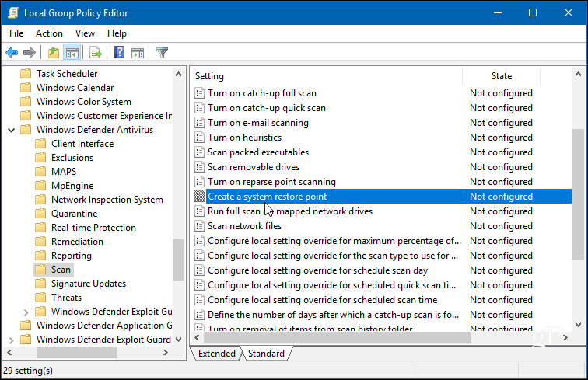
Task: Select Define the number of days setting
Action: [334, 315]
